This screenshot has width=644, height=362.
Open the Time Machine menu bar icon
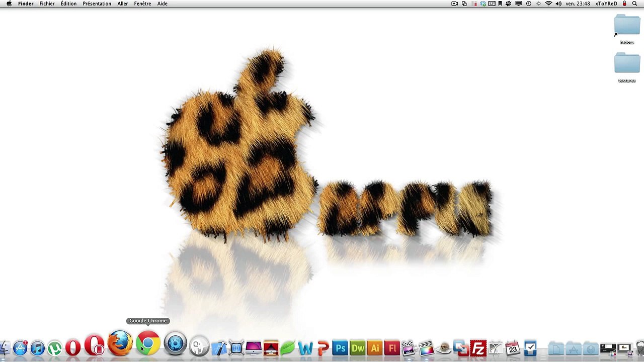click(528, 4)
